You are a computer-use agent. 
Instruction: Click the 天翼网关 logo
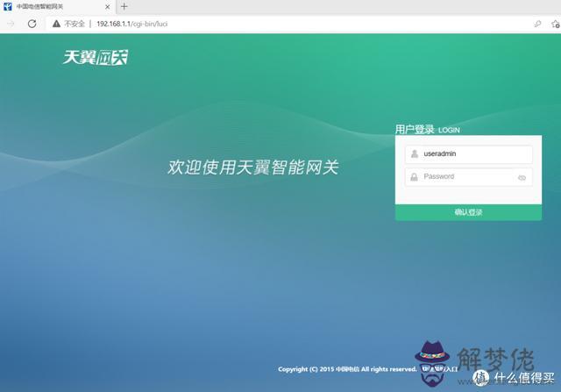(x=96, y=58)
